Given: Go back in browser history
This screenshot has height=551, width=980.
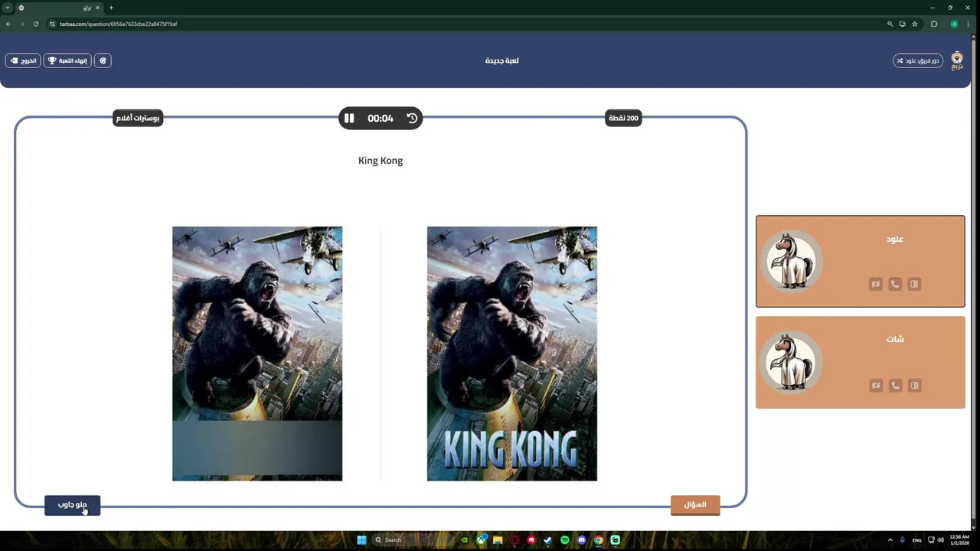Looking at the screenshot, I should [8, 24].
